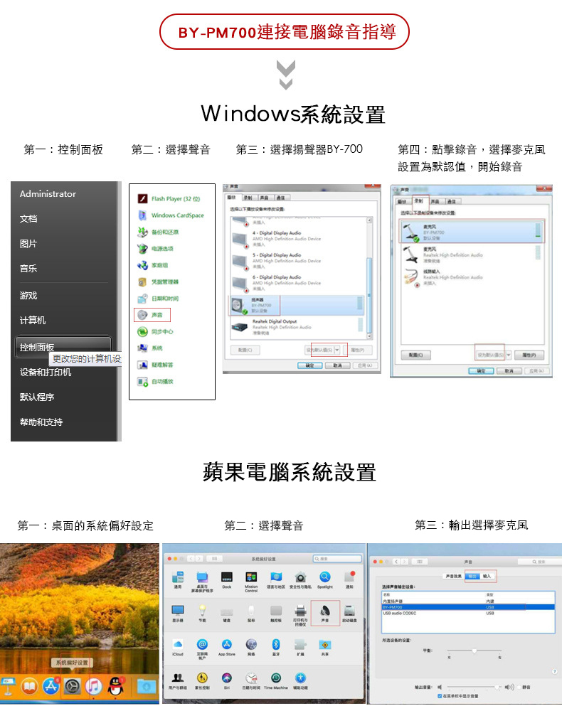The image size is (562, 728).
Task: Launch iTunes from the Dock
Action: click(x=93, y=686)
